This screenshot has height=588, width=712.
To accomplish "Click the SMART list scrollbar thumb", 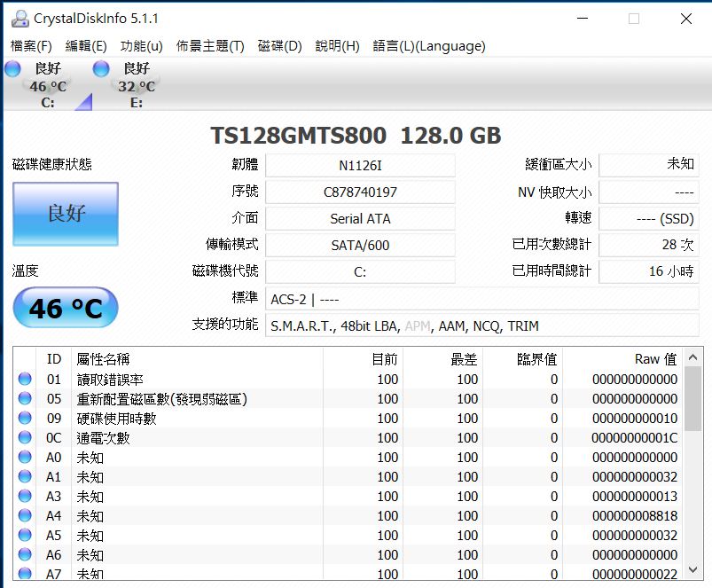I will click(692, 399).
